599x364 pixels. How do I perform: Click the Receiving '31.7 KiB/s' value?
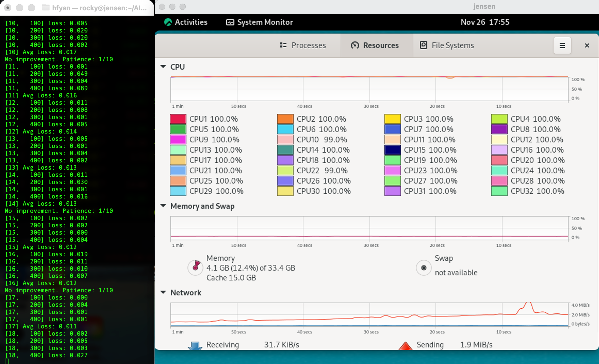pyautogui.click(x=281, y=345)
